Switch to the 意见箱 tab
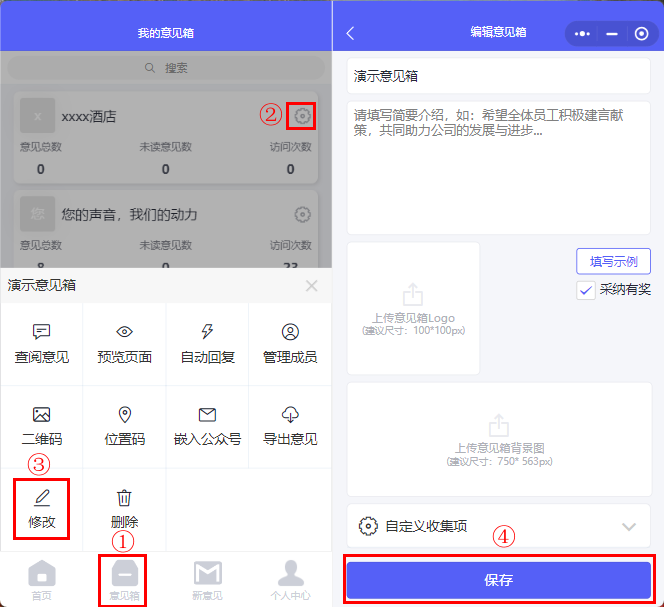 [x=124, y=580]
